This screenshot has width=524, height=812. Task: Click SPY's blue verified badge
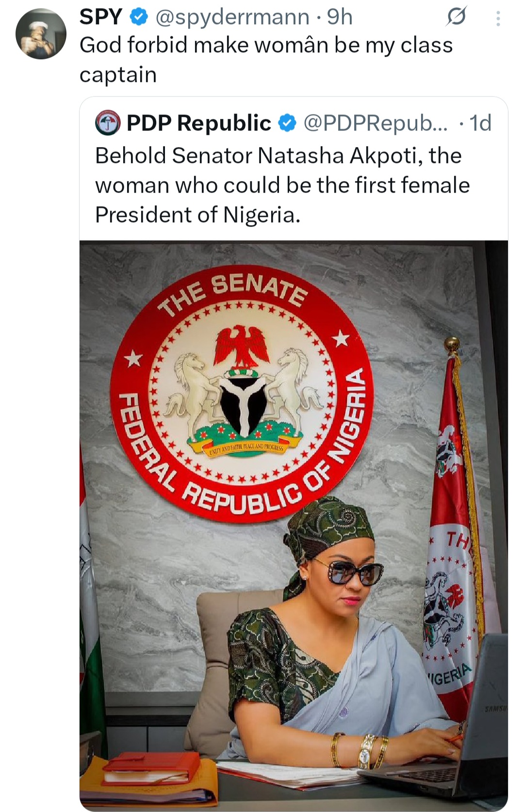pyautogui.click(x=139, y=18)
